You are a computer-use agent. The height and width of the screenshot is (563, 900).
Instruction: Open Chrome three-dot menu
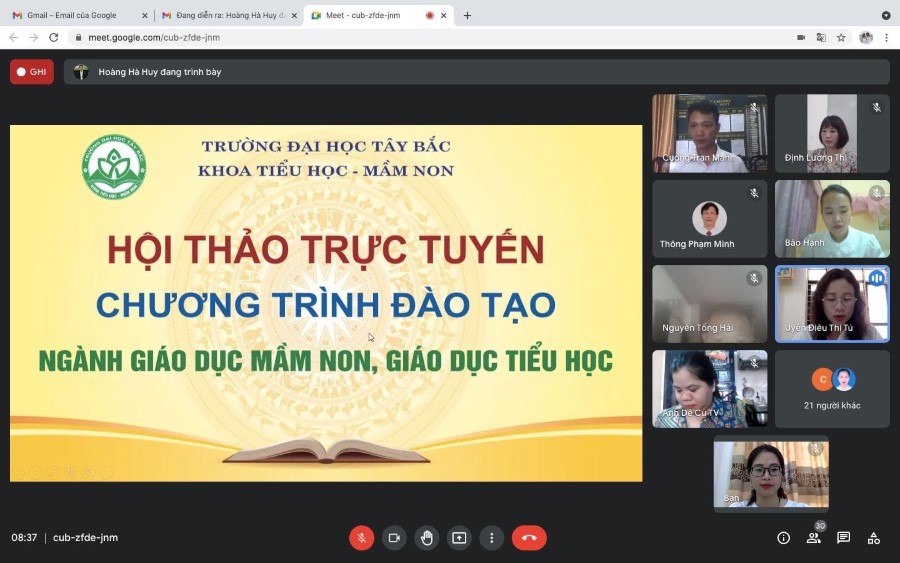[886, 37]
